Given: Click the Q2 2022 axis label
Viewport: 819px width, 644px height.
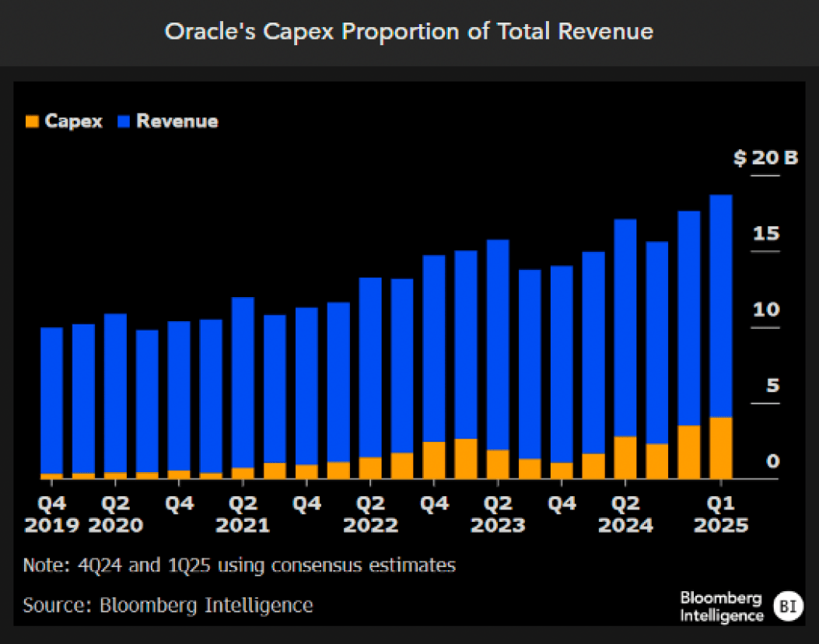Looking at the screenshot, I should tap(370, 514).
